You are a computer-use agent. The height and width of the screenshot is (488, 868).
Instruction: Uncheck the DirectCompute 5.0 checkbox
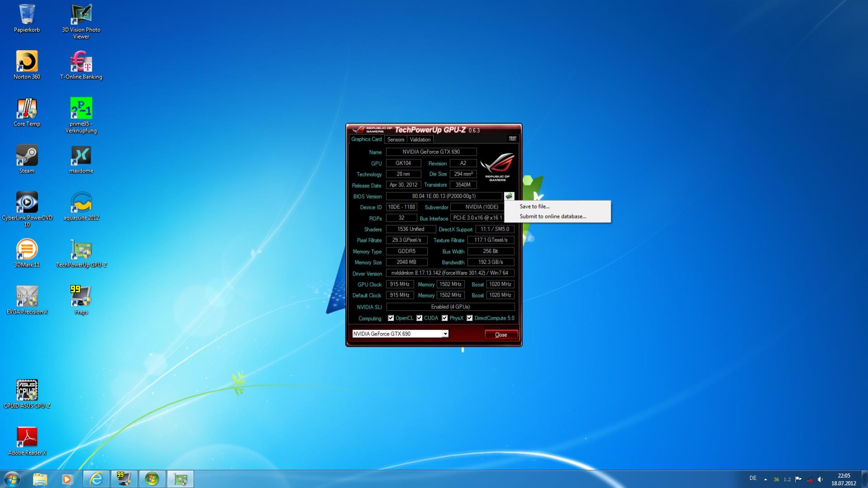[x=470, y=318]
